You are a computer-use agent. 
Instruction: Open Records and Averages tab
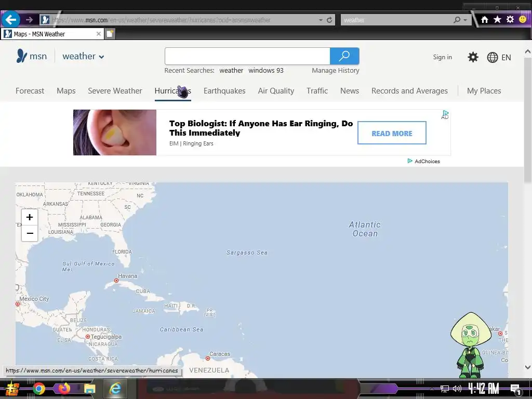409,91
